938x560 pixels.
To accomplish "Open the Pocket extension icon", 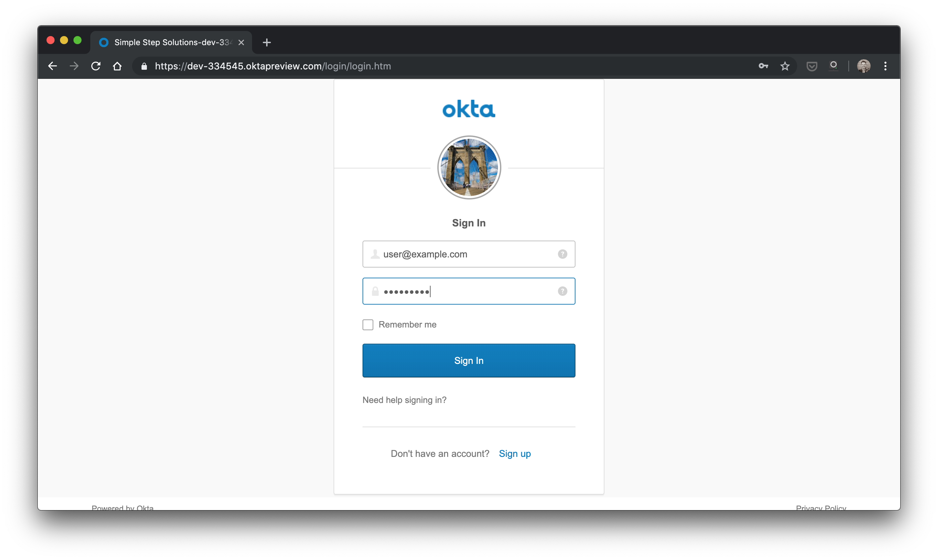I will 812,66.
